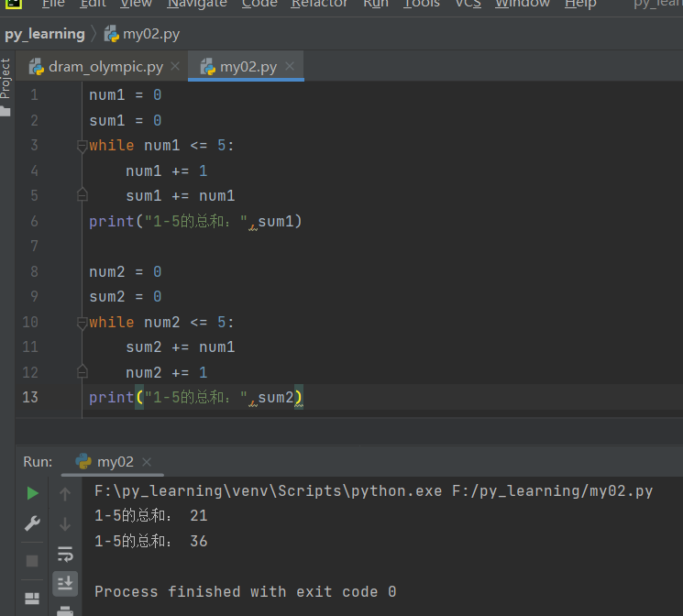Open run configuration wrench settings icon
This screenshot has height=616, width=683.
click(32, 523)
